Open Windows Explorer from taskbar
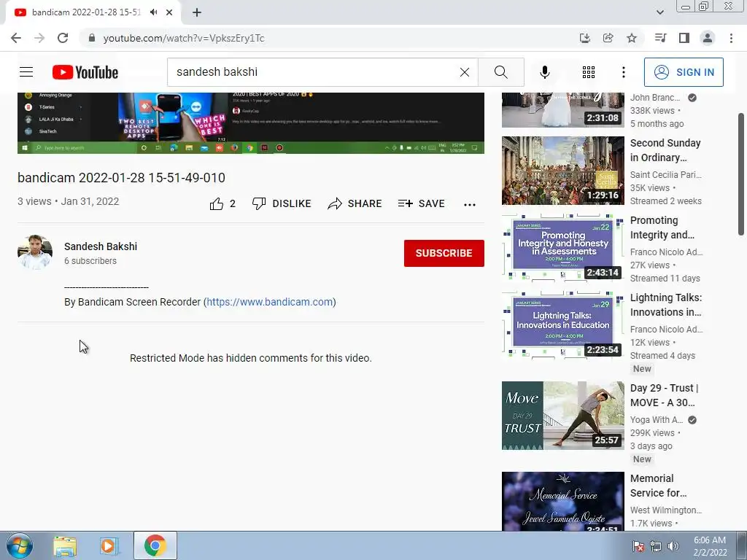The width and height of the screenshot is (747, 560). (65, 545)
